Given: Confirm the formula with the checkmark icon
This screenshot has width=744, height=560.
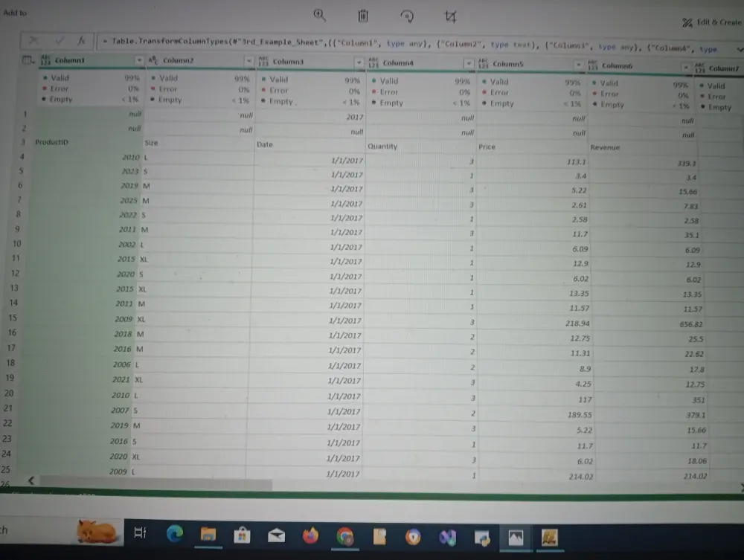Looking at the screenshot, I should pos(60,41).
